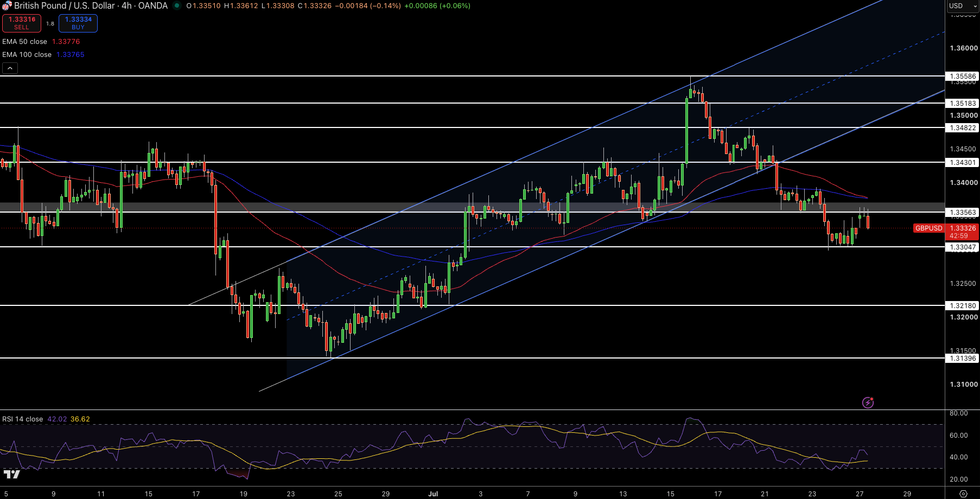Open the USD currency dropdown
This screenshot has width=980, height=499.
pyautogui.click(x=962, y=6)
